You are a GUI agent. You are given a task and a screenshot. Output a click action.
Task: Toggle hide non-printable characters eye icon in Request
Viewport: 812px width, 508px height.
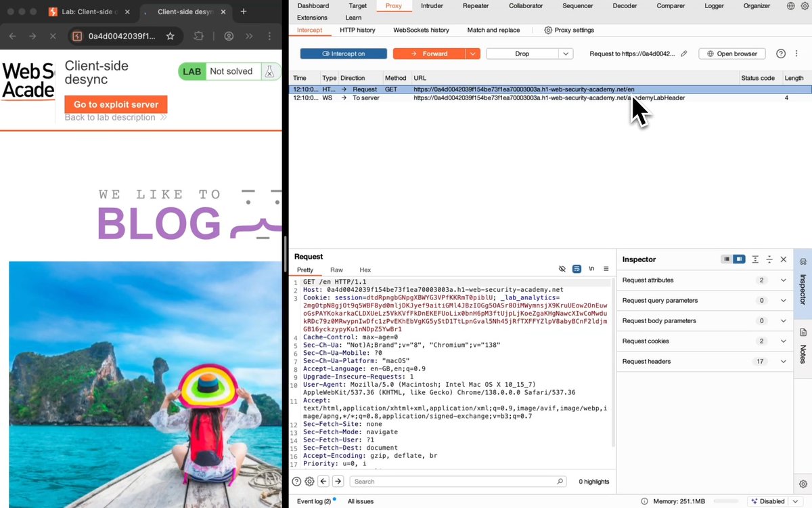click(562, 269)
